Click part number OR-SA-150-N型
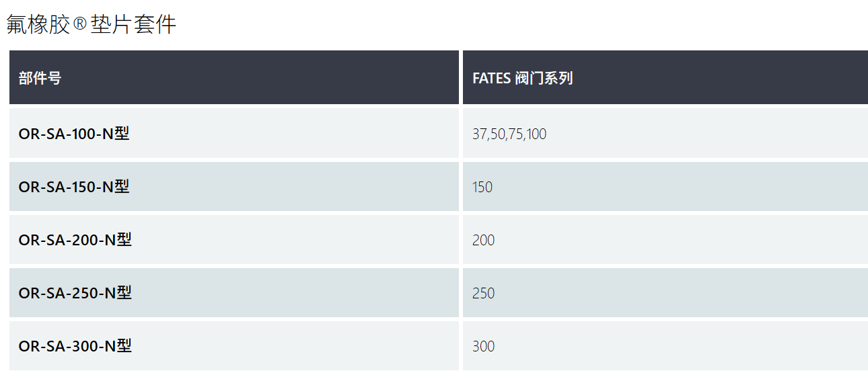868x377 pixels. pos(74,186)
